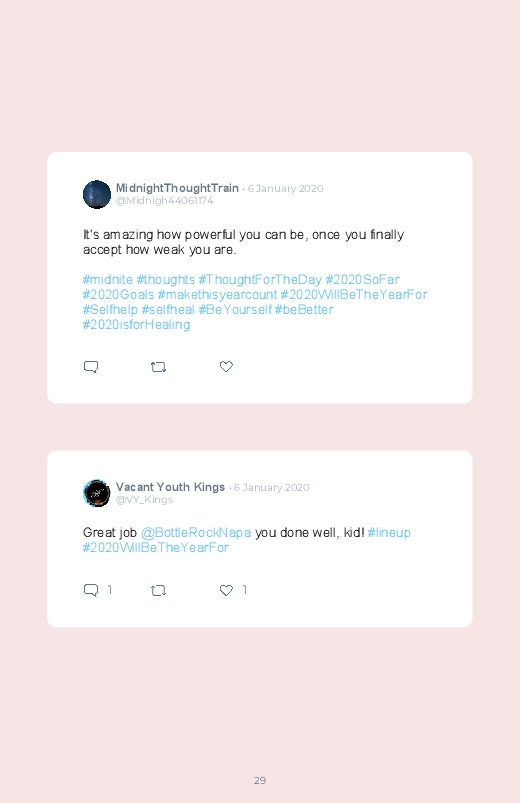Click the #2020SoFar hashtag
This screenshot has height=803, width=520.
coord(362,280)
